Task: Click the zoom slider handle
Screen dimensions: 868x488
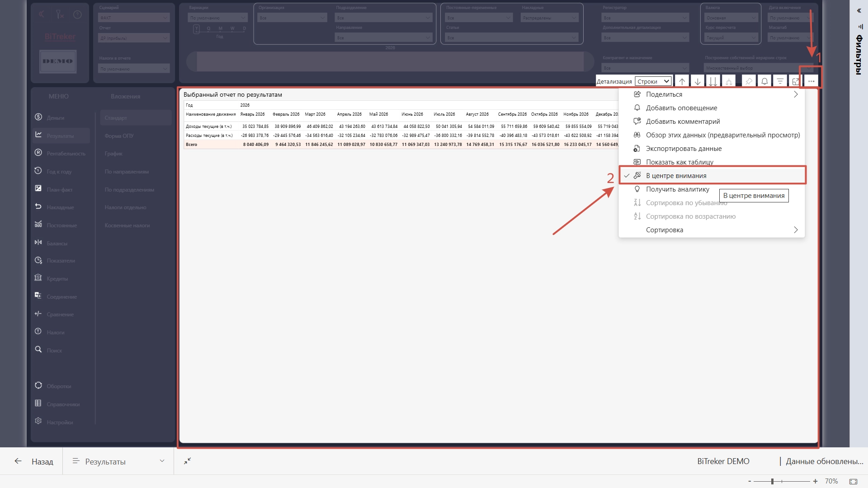Action: (772, 481)
